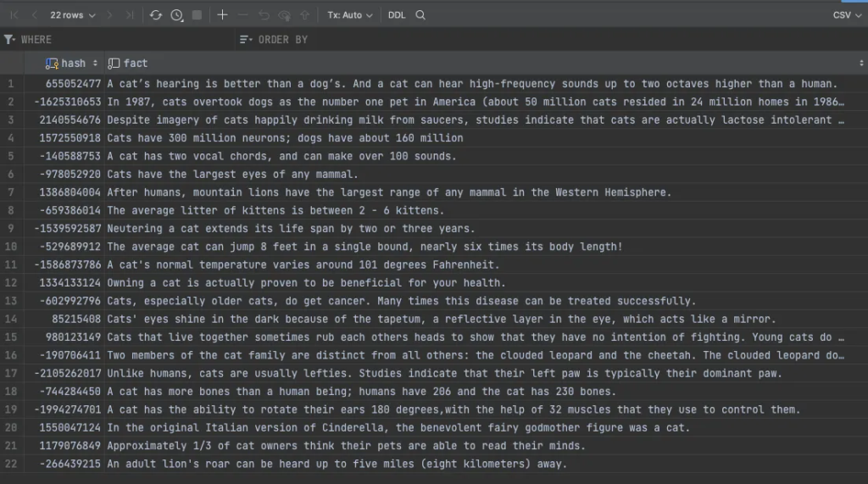The height and width of the screenshot is (484, 868).
Task: Click the ORDER BY sort icon
Action: (x=246, y=39)
